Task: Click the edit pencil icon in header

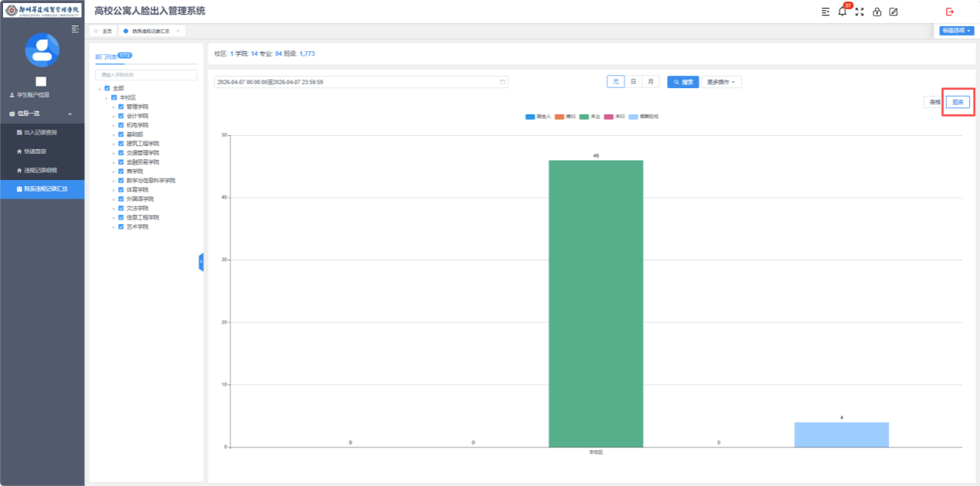Action: [893, 12]
